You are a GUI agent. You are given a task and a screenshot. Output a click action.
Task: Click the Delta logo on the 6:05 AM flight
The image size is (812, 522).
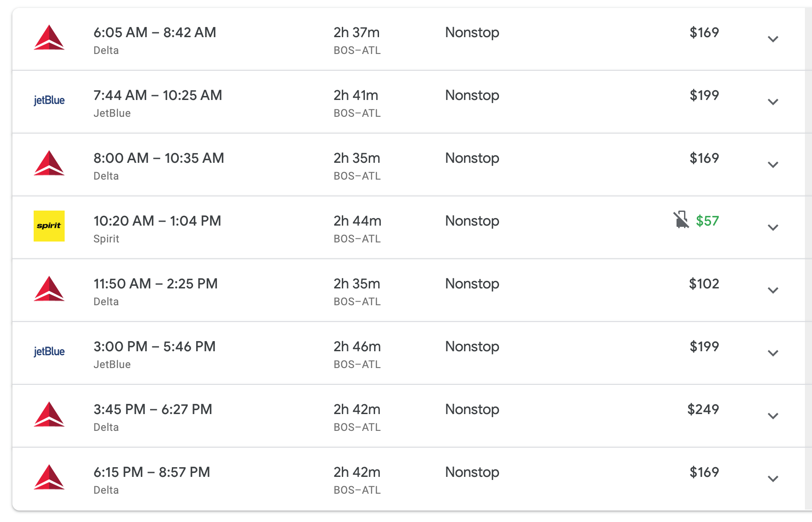coord(49,38)
